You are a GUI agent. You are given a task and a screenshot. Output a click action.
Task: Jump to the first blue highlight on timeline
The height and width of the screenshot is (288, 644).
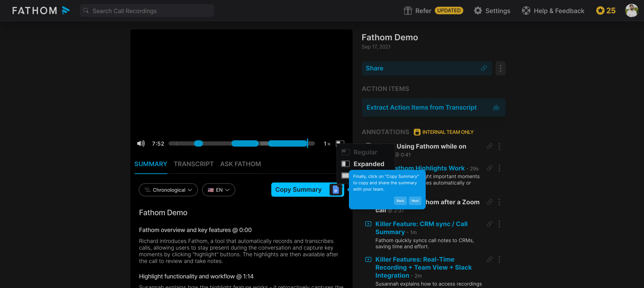click(198, 143)
